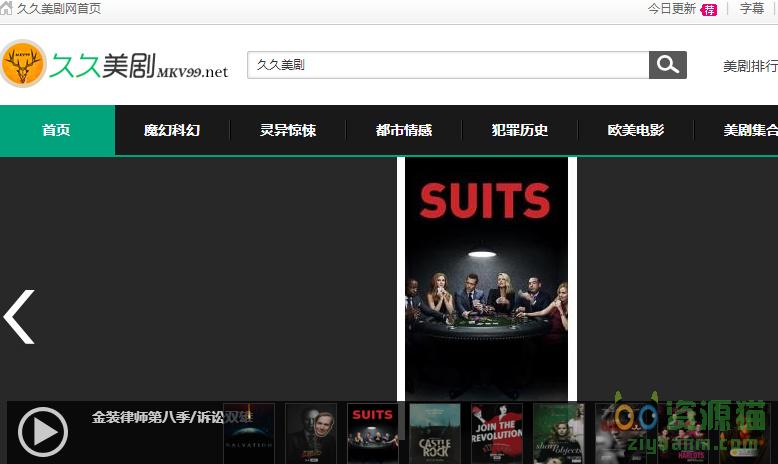Click the pink 荐 badge icon

(x=709, y=9)
